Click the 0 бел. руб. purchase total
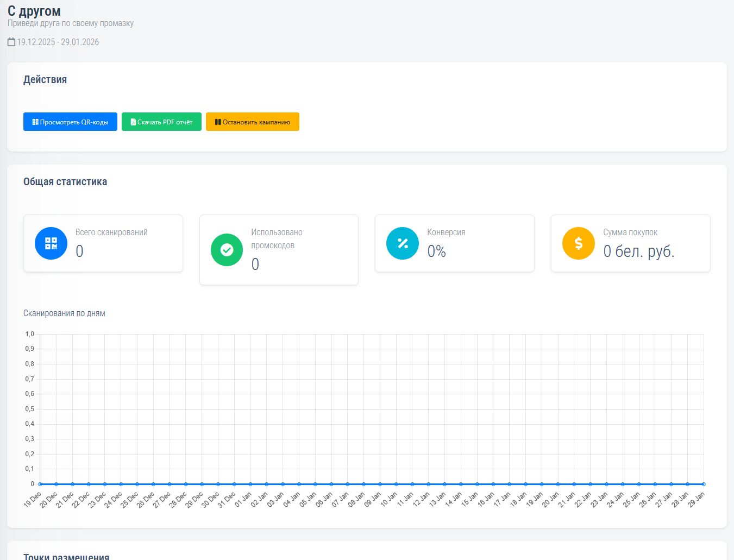Screen dimensions: 734x560 pyautogui.click(x=639, y=251)
